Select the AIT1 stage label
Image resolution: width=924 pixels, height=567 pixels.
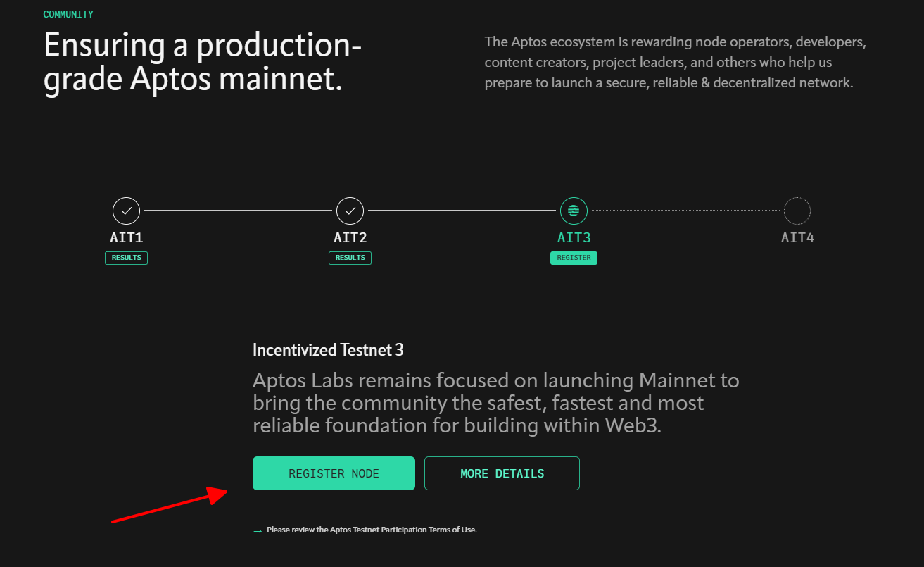(x=127, y=237)
